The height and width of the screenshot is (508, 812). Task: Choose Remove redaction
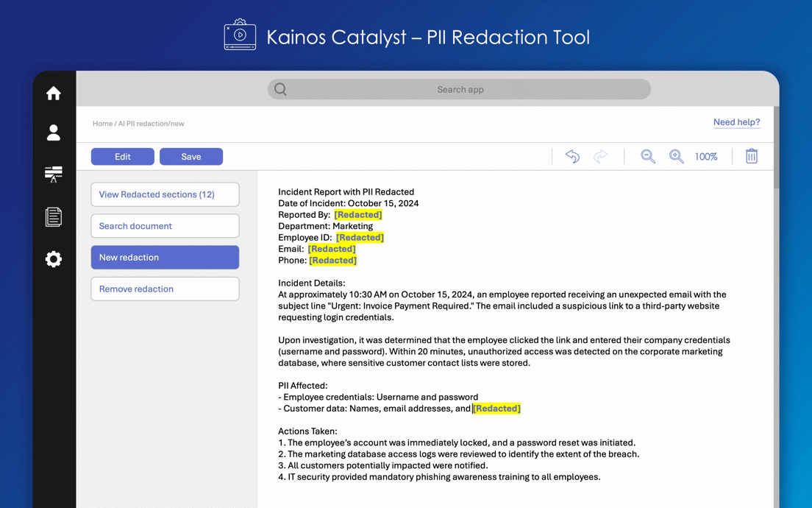pos(165,289)
